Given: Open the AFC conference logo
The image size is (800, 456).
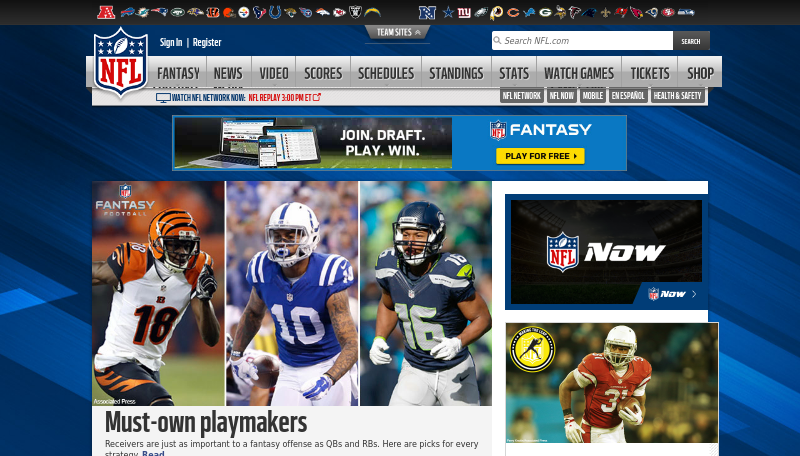Looking at the screenshot, I should pos(106,12).
